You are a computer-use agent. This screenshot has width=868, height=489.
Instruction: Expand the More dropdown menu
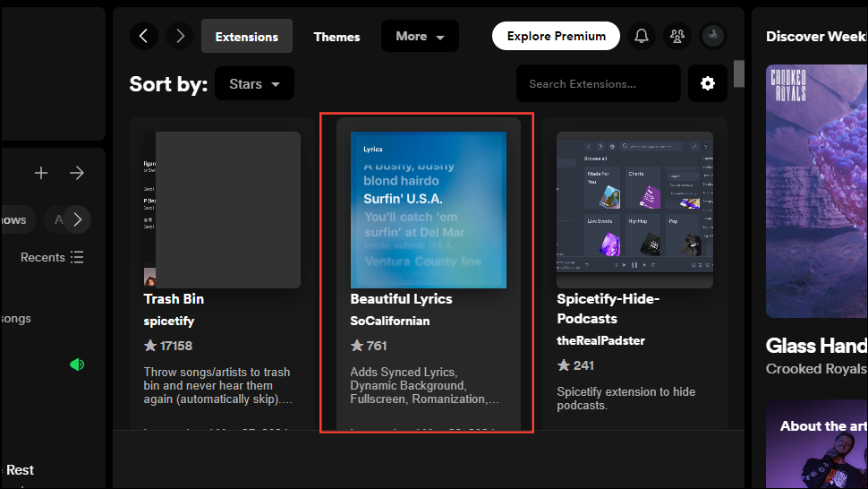tap(420, 37)
